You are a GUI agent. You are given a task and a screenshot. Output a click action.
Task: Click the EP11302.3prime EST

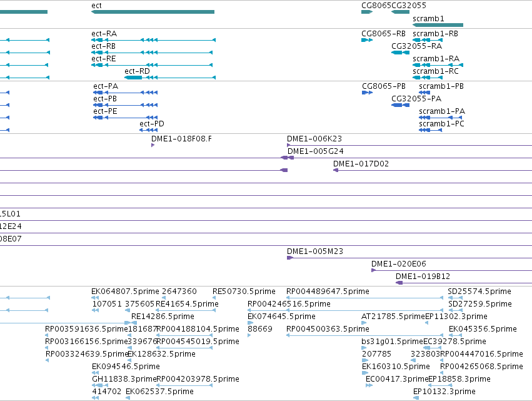(427, 323)
